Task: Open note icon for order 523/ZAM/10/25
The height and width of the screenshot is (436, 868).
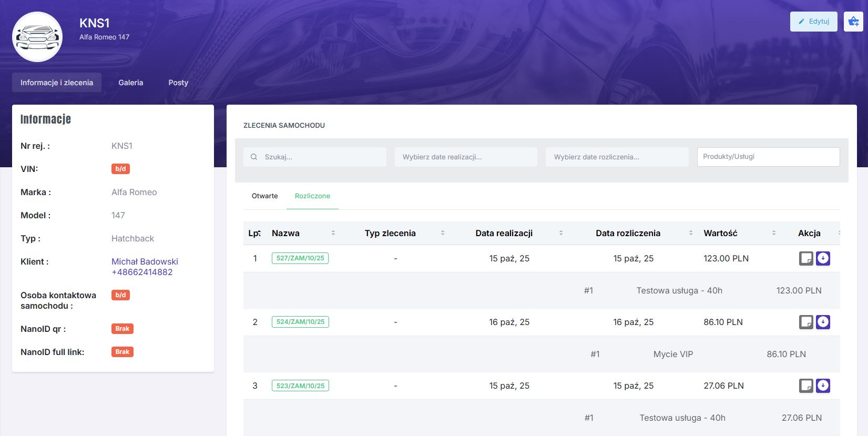Action: 806,386
